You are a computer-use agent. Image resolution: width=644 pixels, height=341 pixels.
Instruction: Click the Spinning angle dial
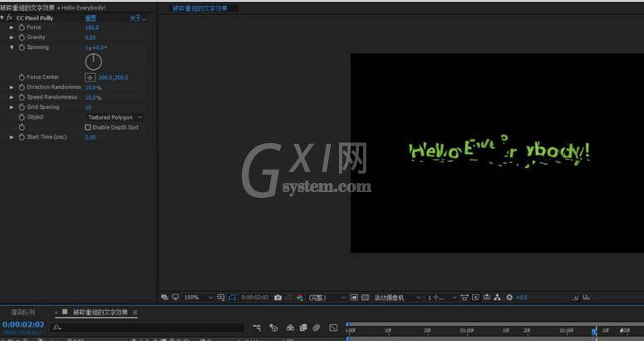pyautogui.click(x=94, y=62)
